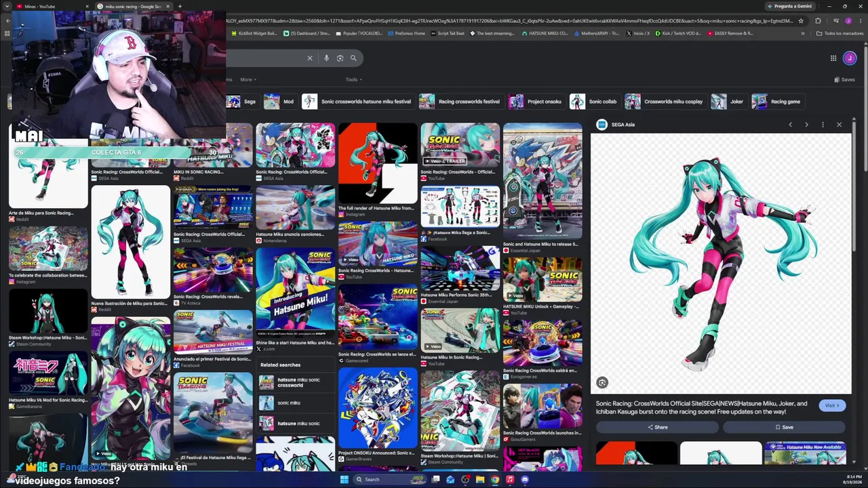This screenshot has height=488, width=868.
Task: Start voice search with microphone icon
Action: 326,58
